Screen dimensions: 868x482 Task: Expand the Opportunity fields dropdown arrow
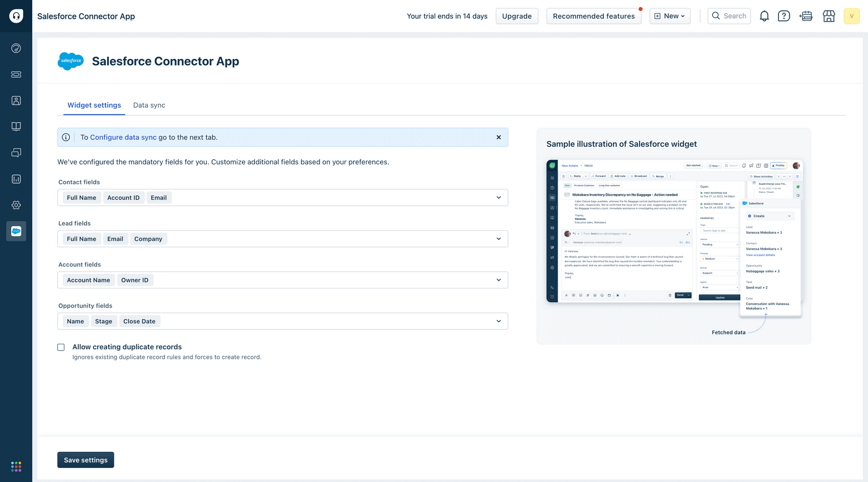(x=499, y=321)
